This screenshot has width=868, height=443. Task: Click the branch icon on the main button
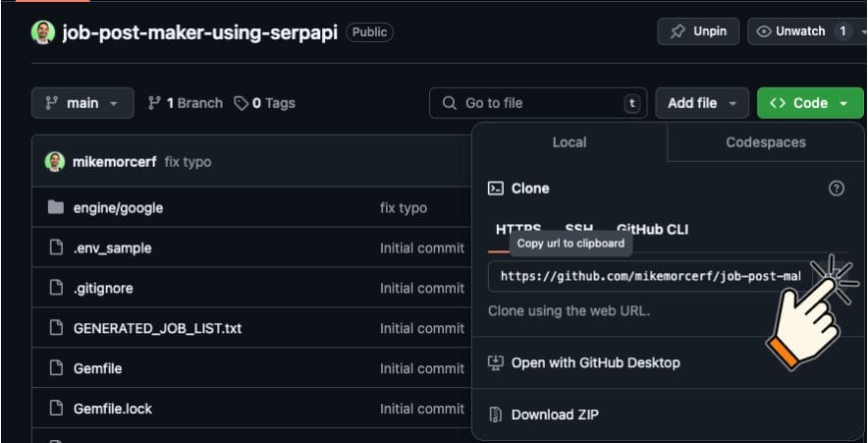tap(51, 103)
